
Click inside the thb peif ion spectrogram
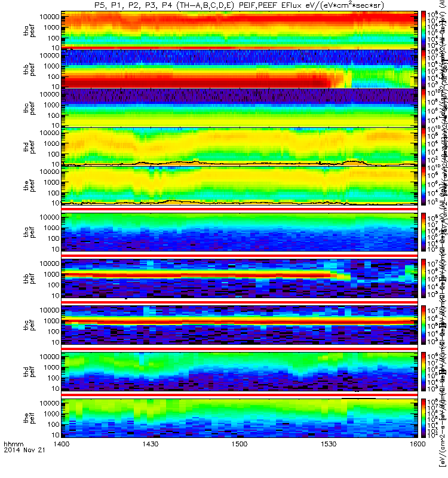[240, 278]
